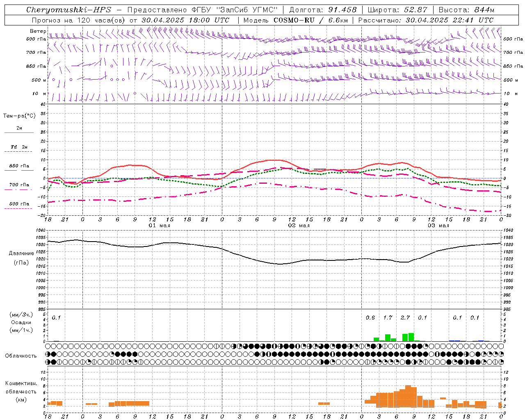Click the 'Облачность' cloud cover row label
This screenshot has width=525, height=420.
[21, 356]
